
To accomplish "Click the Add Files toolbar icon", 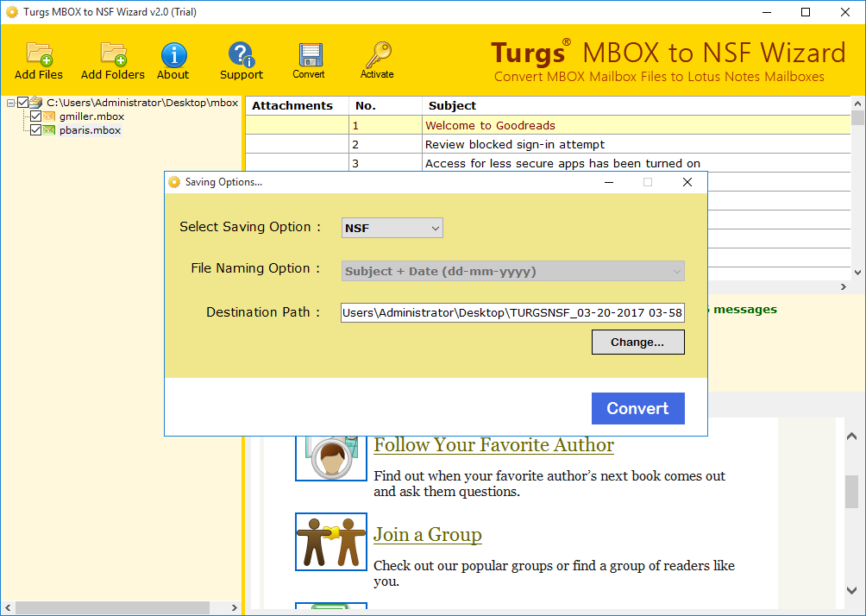I will tap(39, 53).
